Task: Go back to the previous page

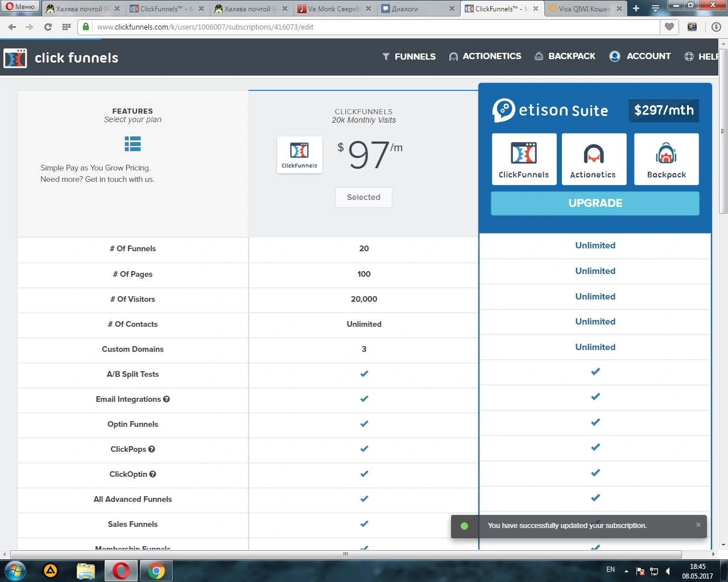Action: [x=12, y=27]
